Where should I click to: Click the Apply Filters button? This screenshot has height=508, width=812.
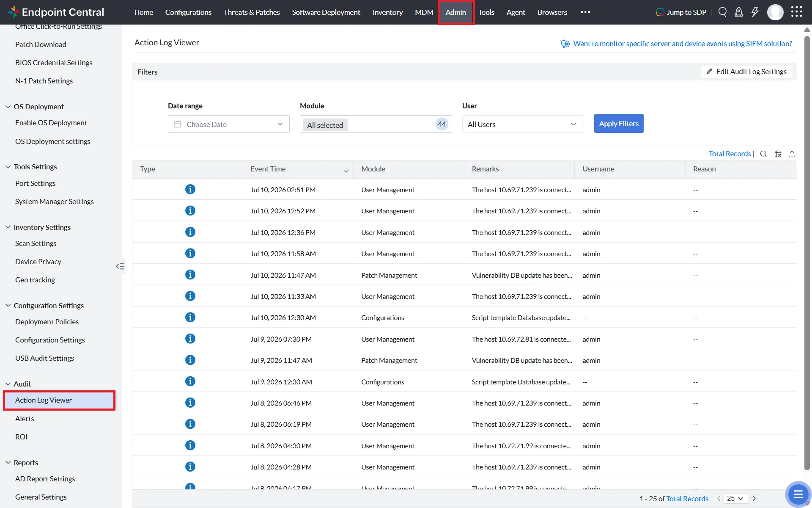pyautogui.click(x=619, y=124)
